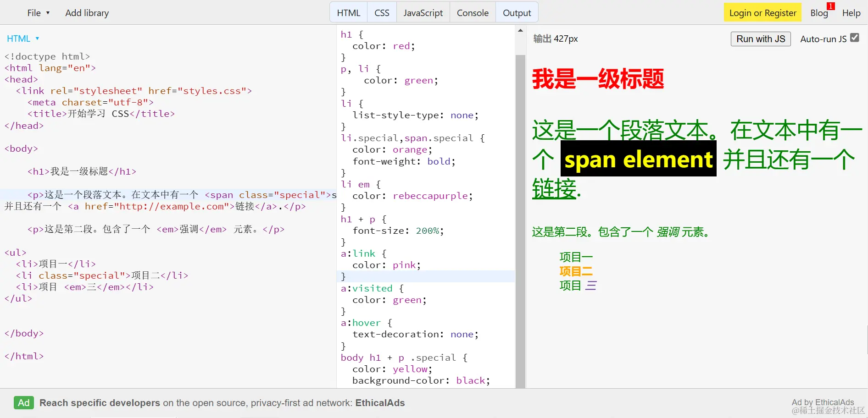This screenshot has width=868, height=418.
Task: Click the span class="special" code line
Action: coord(182,195)
